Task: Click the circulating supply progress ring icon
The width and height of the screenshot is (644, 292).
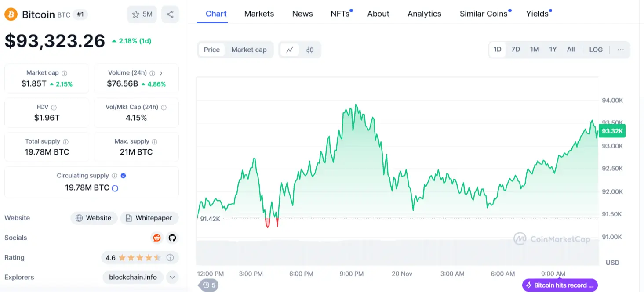Action: [x=115, y=188]
